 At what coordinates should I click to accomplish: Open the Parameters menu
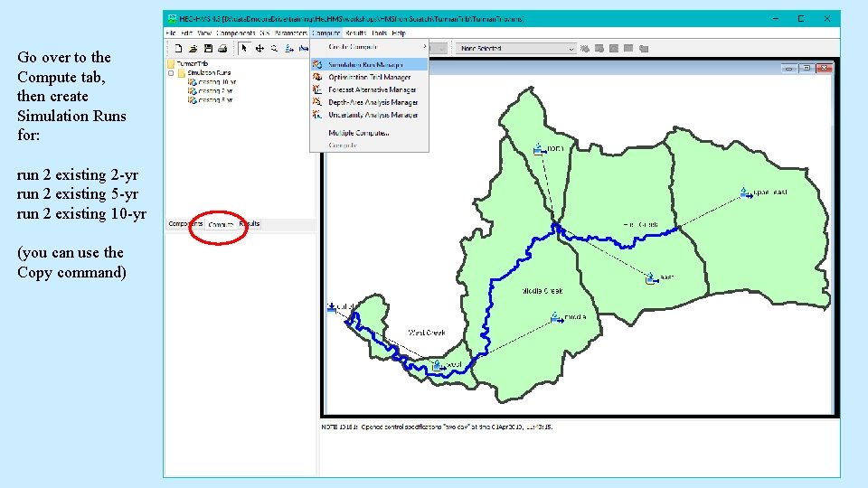coord(290,33)
